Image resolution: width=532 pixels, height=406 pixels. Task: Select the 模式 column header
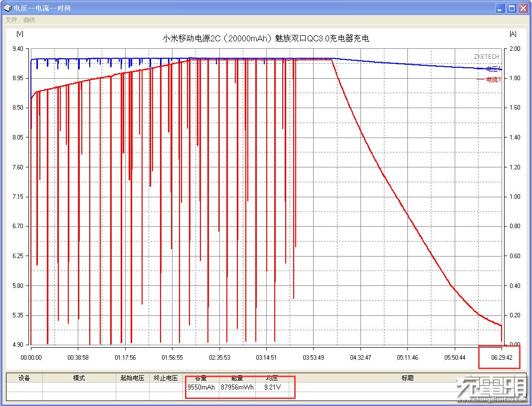pos(79,378)
